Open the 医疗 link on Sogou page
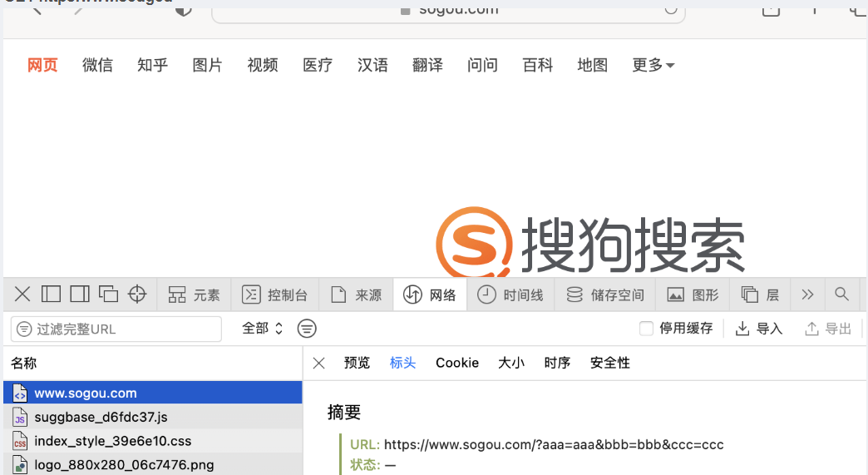Screen dimensions: 868x475 (x=318, y=65)
